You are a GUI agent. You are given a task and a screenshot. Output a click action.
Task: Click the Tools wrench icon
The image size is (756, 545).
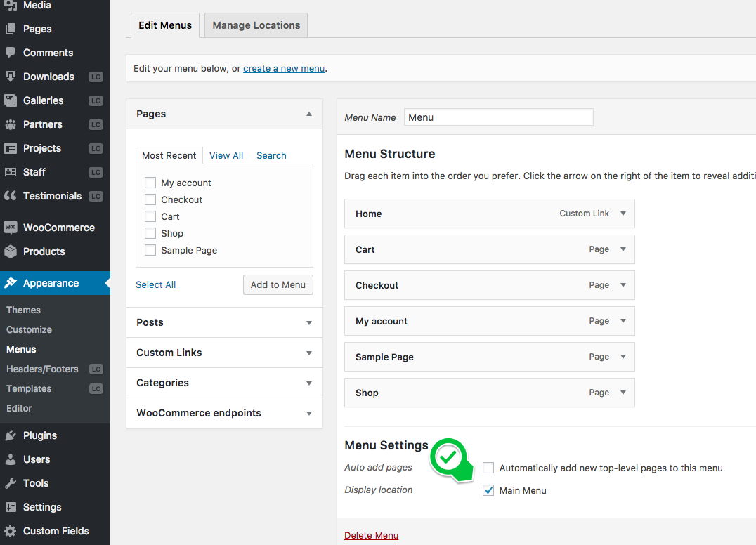[x=11, y=483]
